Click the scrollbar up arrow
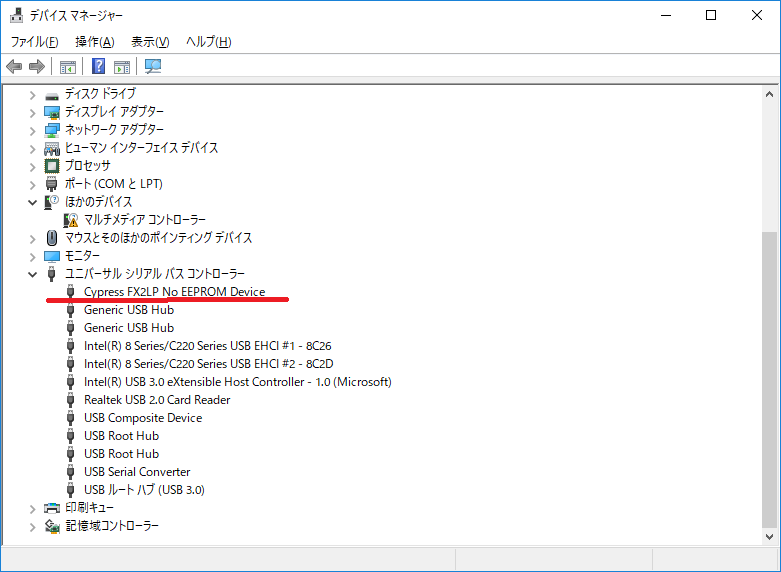This screenshot has width=781, height=572. point(769,94)
